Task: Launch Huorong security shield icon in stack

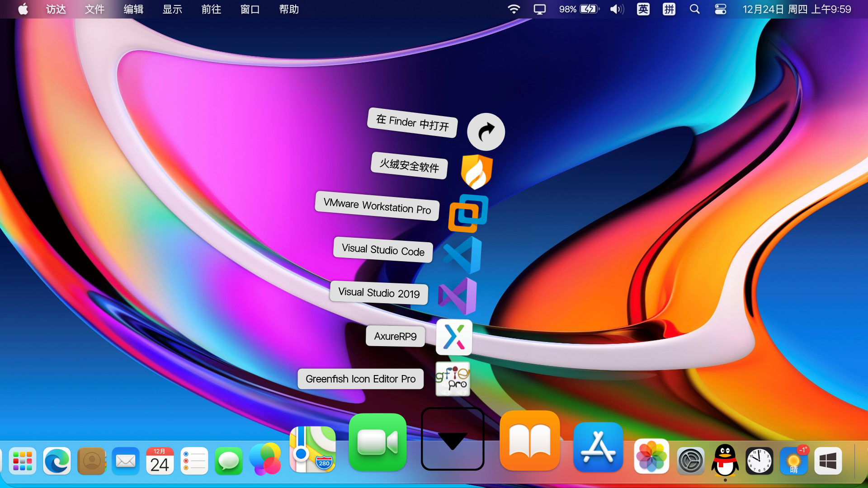Action: click(477, 172)
